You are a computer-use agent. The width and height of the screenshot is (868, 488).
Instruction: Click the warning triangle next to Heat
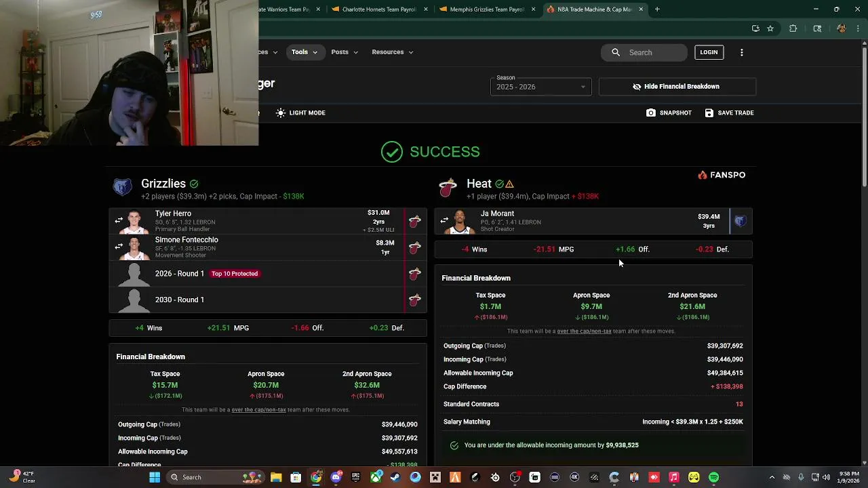(x=509, y=184)
